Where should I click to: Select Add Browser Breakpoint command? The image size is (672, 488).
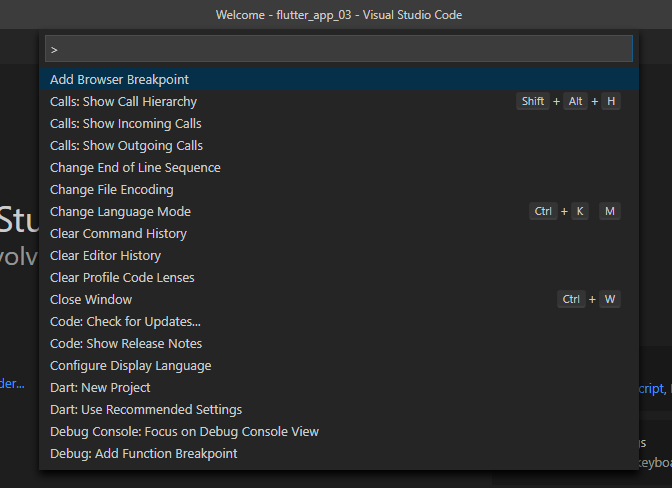coord(339,79)
